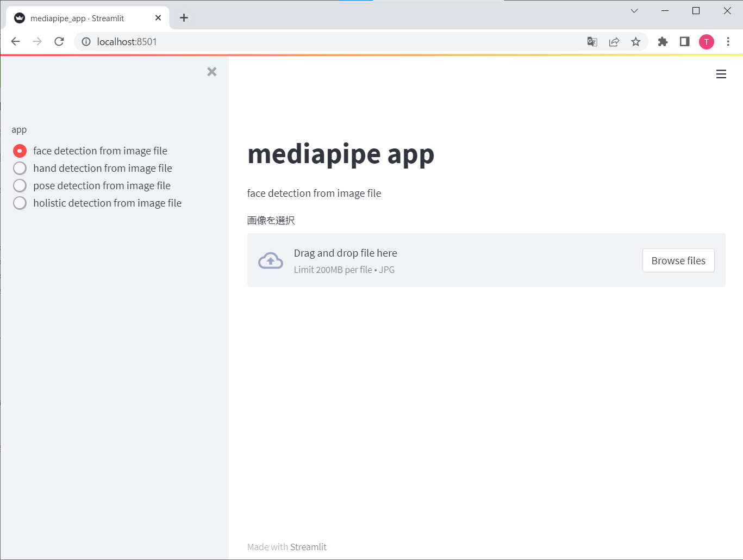
Task: Reload the localhost page
Action: pyautogui.click(x=59, y=41)
